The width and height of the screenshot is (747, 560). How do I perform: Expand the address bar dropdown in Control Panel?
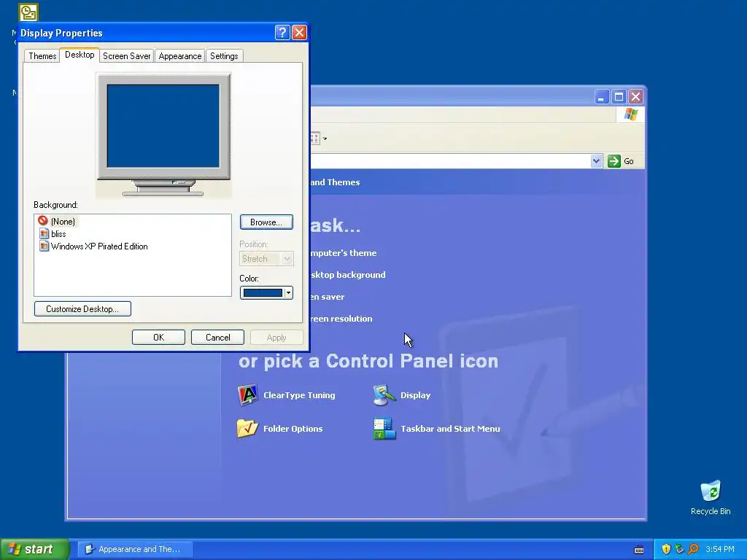pyautogui.click(x=596, y=161)
